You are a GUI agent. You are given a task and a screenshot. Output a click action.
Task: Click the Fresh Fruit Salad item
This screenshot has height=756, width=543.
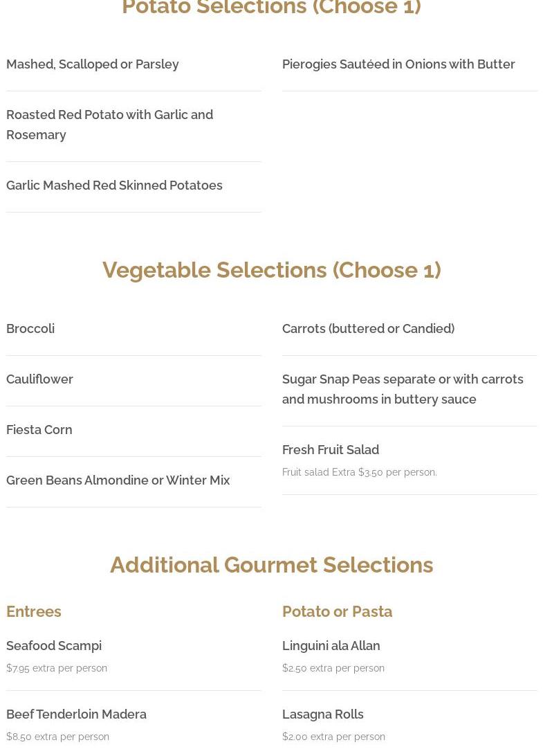click(331, 450)
